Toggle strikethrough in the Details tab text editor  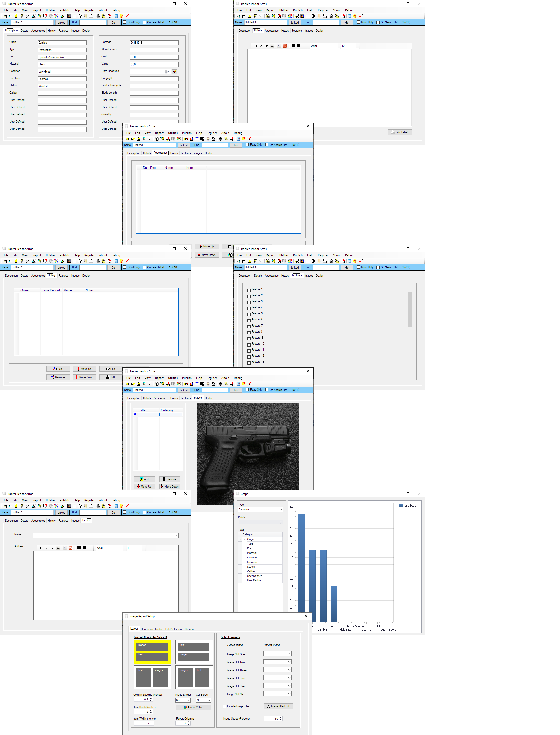pyautogui.click(x=272, y=46)
